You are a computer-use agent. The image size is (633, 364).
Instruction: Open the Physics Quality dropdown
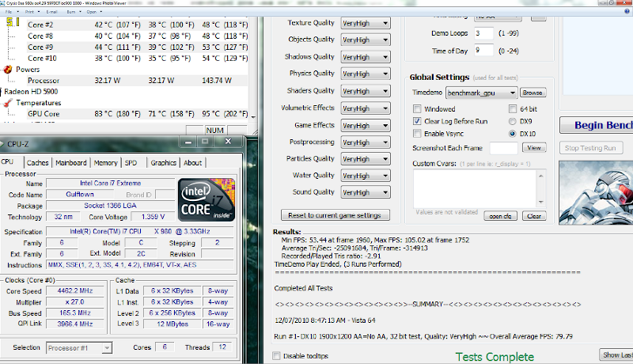366,74
